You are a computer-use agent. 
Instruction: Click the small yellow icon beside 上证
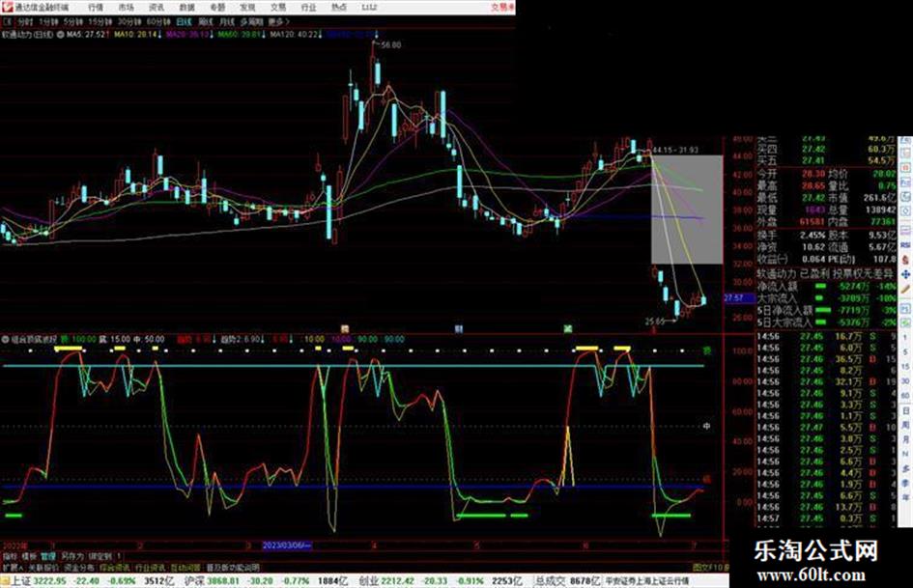pyautogui.click(x=5, y=581)
